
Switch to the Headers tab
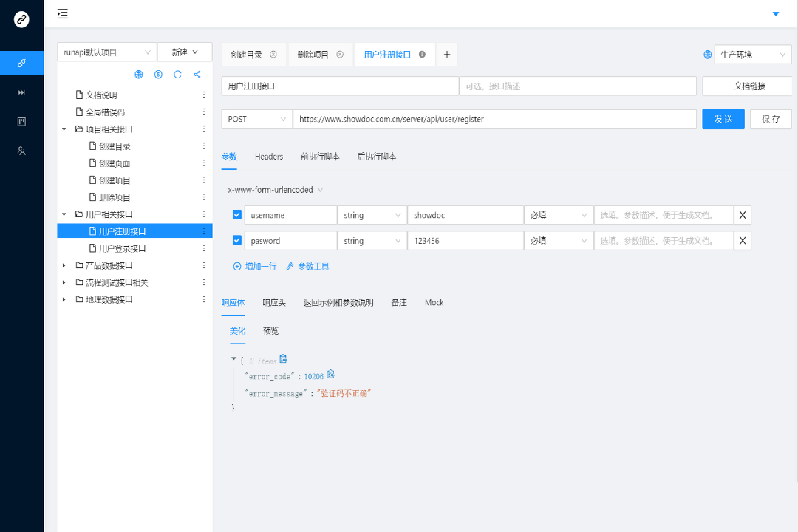(x=268, y=157)
